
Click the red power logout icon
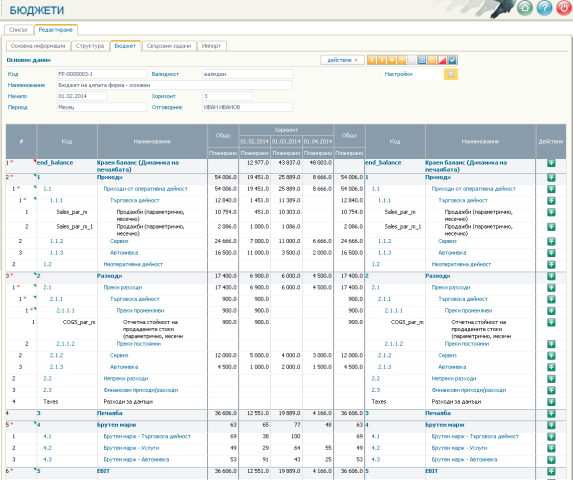click(x=563, y=8)
